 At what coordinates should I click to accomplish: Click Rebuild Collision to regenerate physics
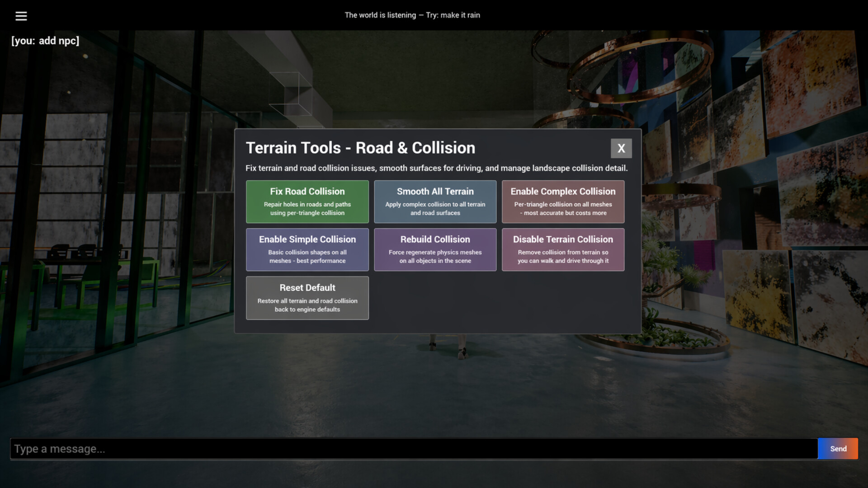tap(435, 249)
